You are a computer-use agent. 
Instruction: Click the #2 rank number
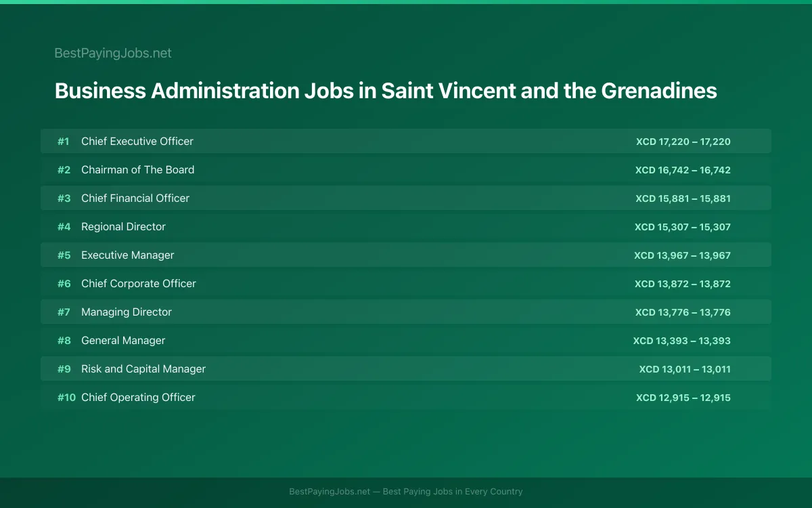64,170
